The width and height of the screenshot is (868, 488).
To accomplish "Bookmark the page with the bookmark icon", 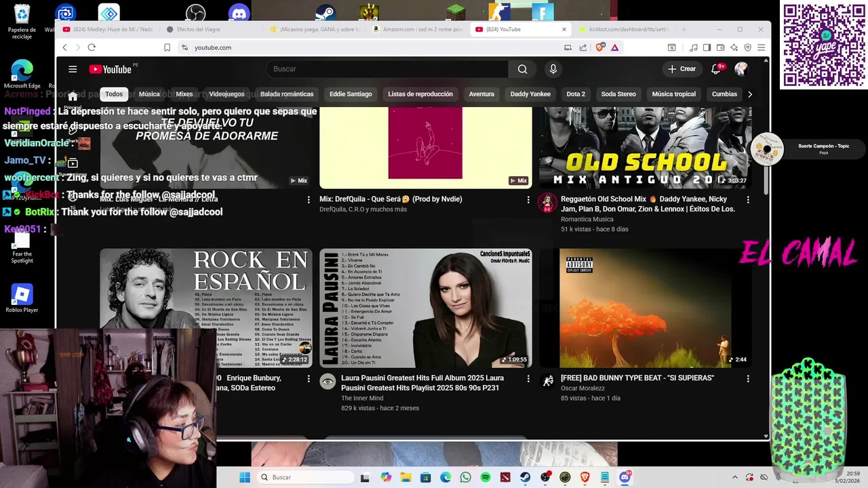I will tap(167, 47).
